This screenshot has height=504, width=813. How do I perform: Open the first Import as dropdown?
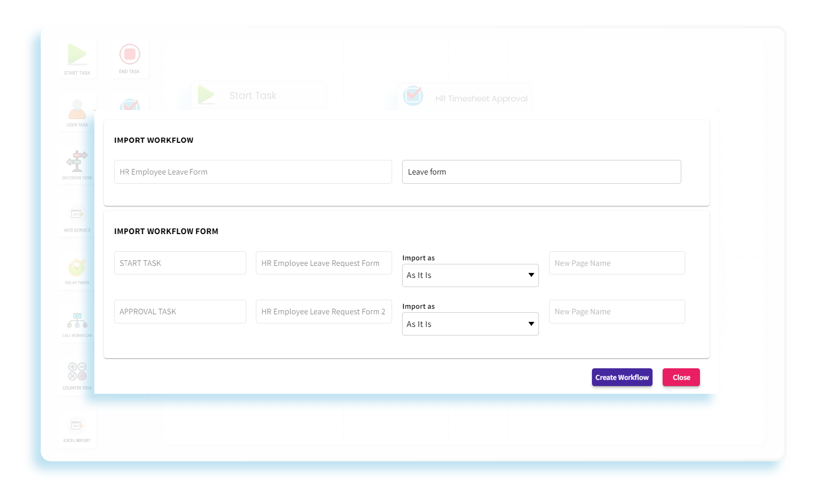(470, 275)
